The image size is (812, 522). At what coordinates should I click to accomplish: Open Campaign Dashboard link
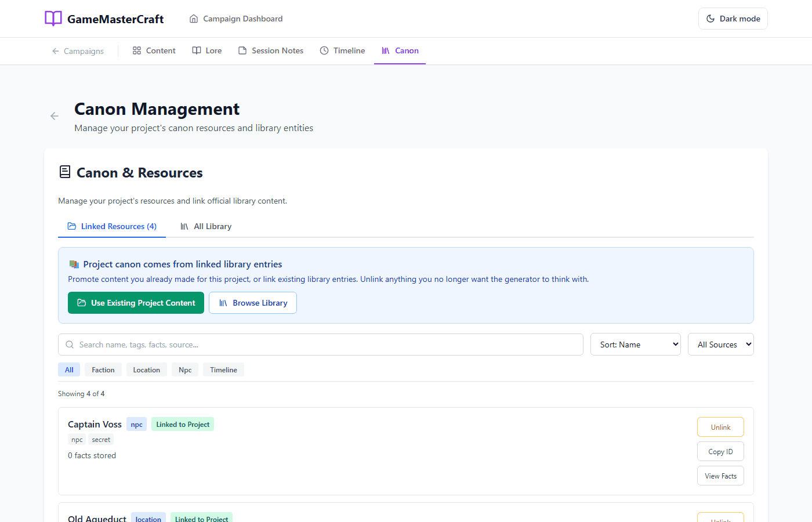236,19
